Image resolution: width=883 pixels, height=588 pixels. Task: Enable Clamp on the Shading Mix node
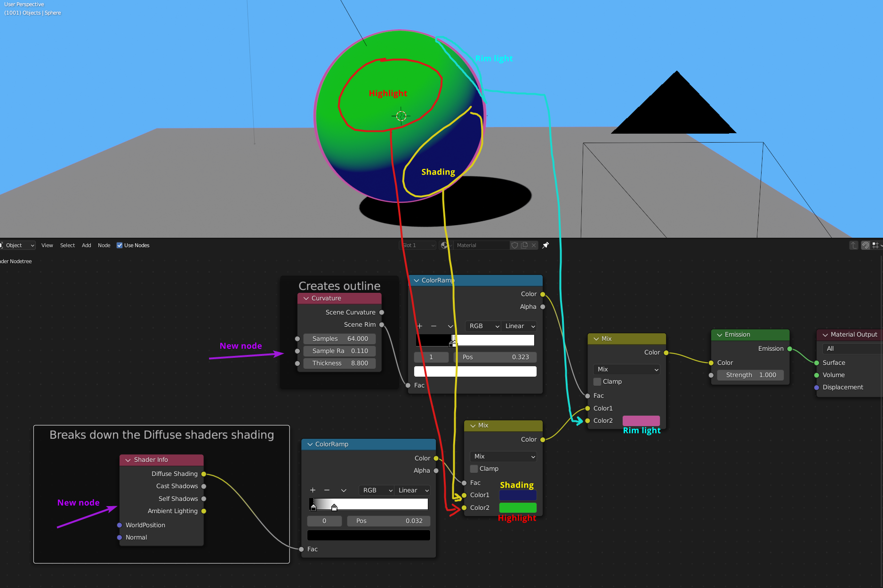click(474, 468)
